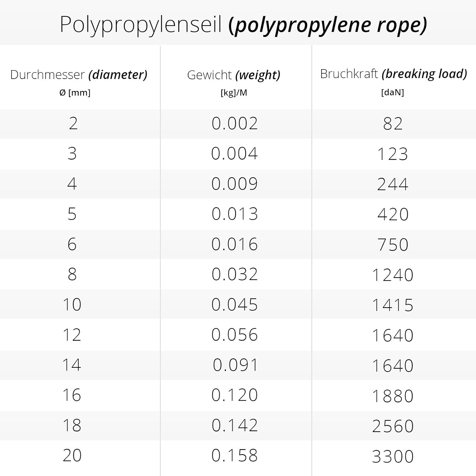Click the breaking load value 82
The image size is (476, 476).
tap(393, 124)
